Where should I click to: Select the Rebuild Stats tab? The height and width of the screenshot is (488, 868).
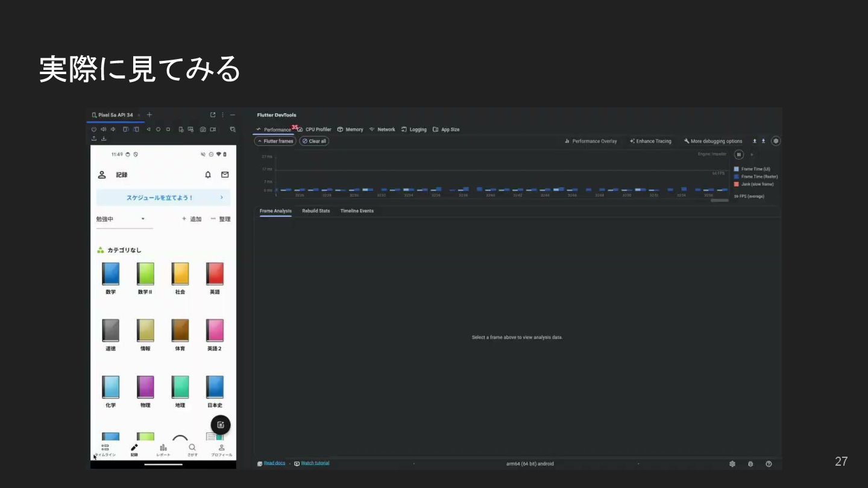(x=316, y=211)
